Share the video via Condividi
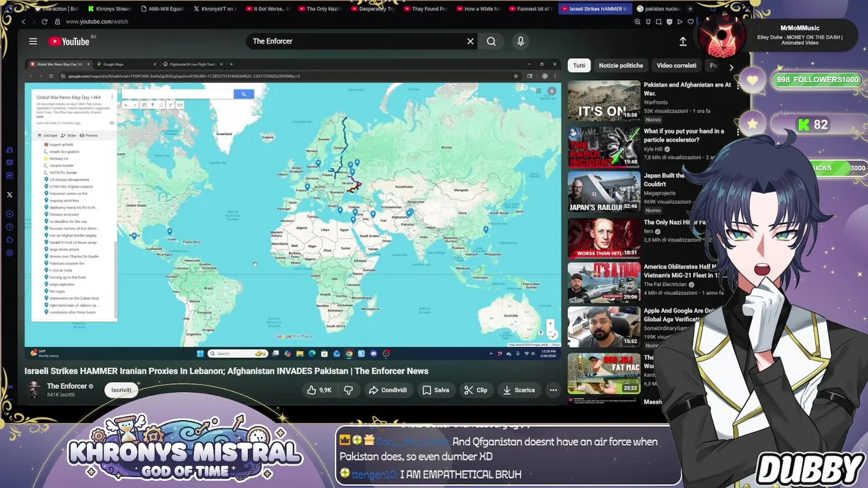868x488 pixels. (x=388, y=390)
